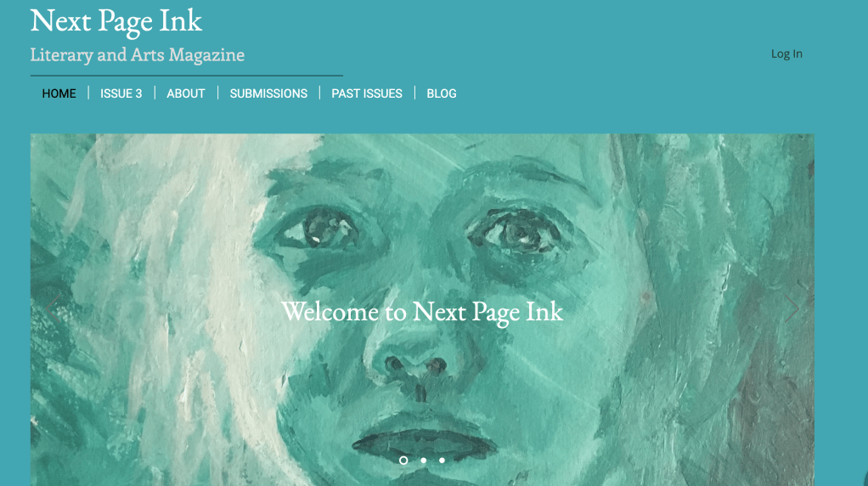Click the Literary and Arts Magazine tagline
The width and height of the screenshot is (868, 486).
coord(138,54)
